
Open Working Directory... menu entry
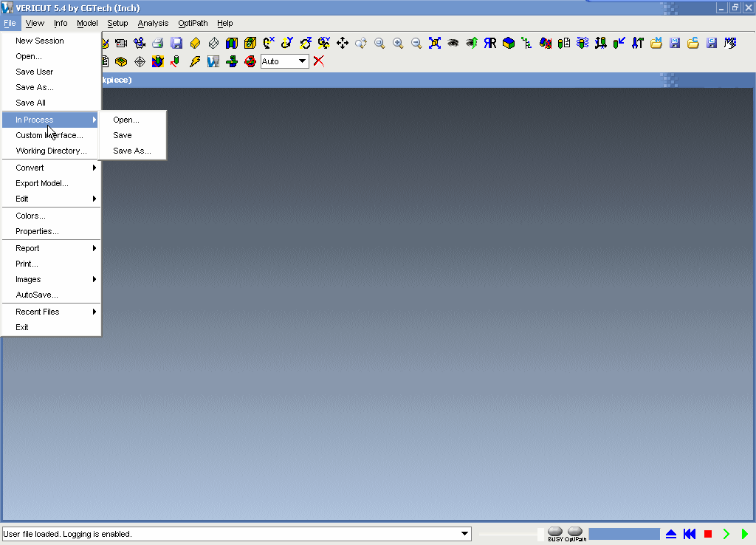pos(51,151)
